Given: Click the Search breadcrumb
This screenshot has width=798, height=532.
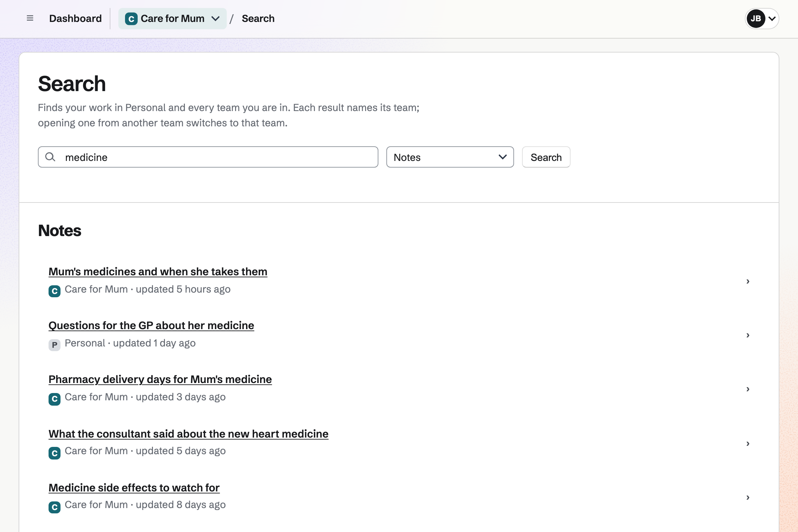Looking at the screenshot, I should click(x=258, y=18).
